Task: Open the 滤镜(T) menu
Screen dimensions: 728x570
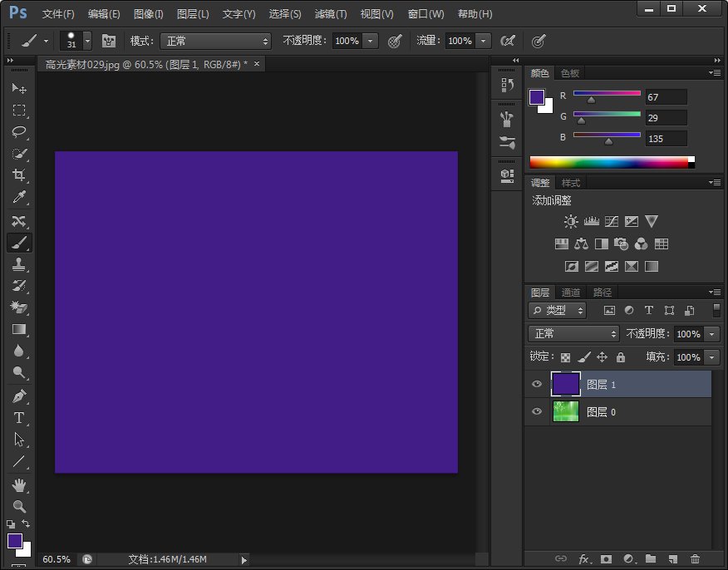Action: (x=331, y=14)
